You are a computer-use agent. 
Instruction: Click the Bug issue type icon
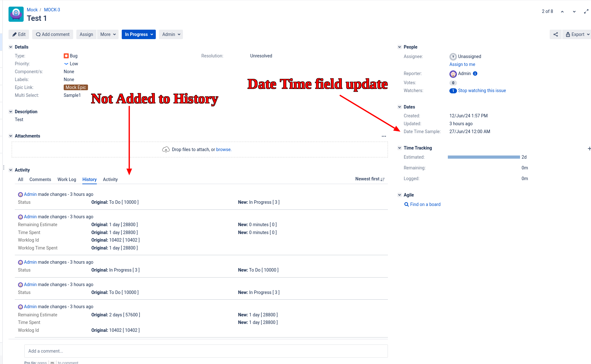66,56
